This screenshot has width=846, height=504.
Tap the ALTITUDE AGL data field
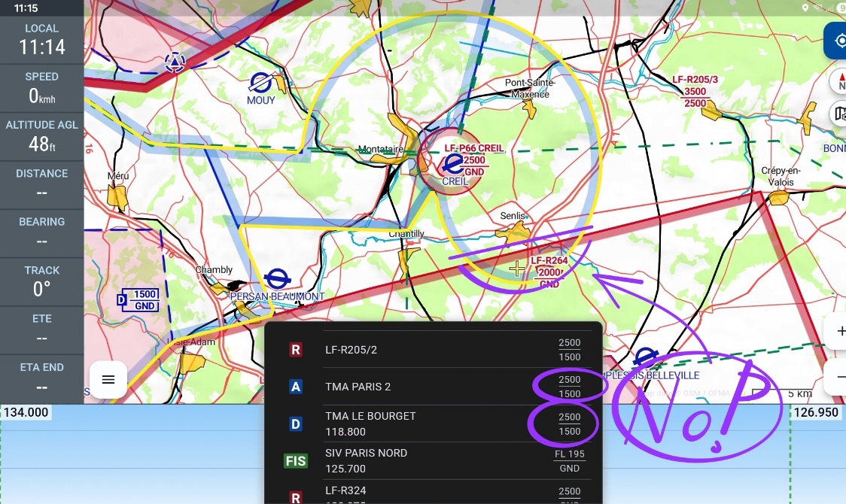41,135
